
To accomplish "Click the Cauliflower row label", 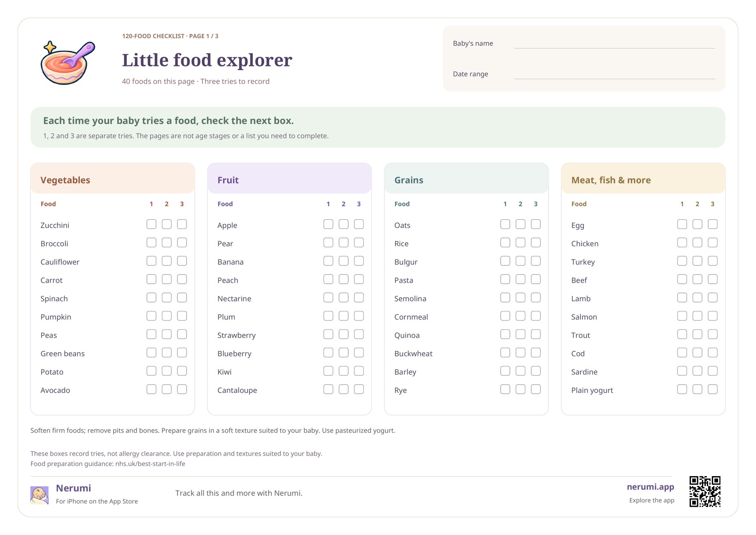I will 60,262.
